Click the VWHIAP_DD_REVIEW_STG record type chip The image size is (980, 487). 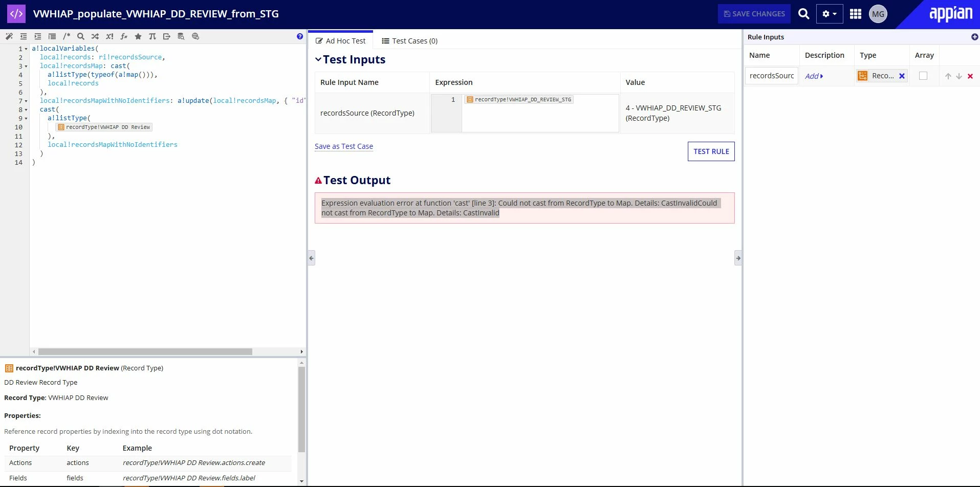click(x=519, y=100)
